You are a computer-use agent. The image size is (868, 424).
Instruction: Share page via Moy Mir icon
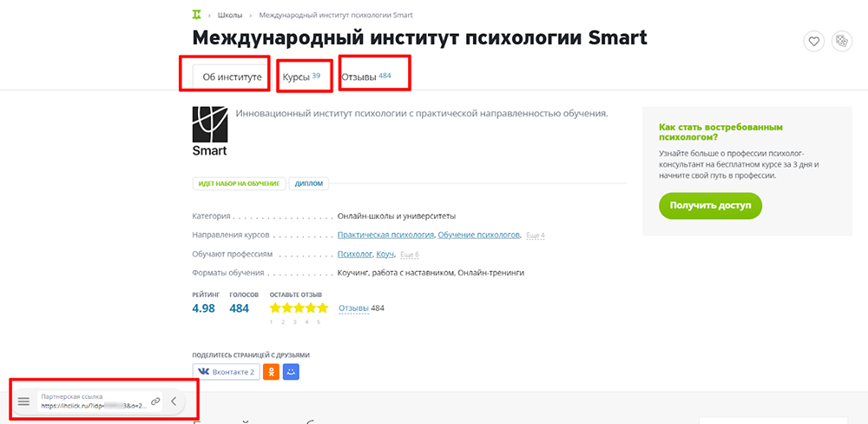pyautogui.click(x=291, y=372)
